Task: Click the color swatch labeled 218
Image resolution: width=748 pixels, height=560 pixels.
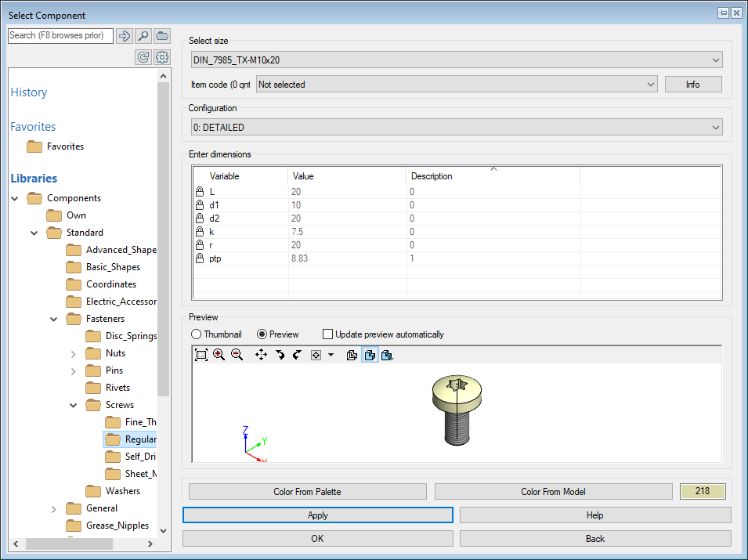Action: 702,492
